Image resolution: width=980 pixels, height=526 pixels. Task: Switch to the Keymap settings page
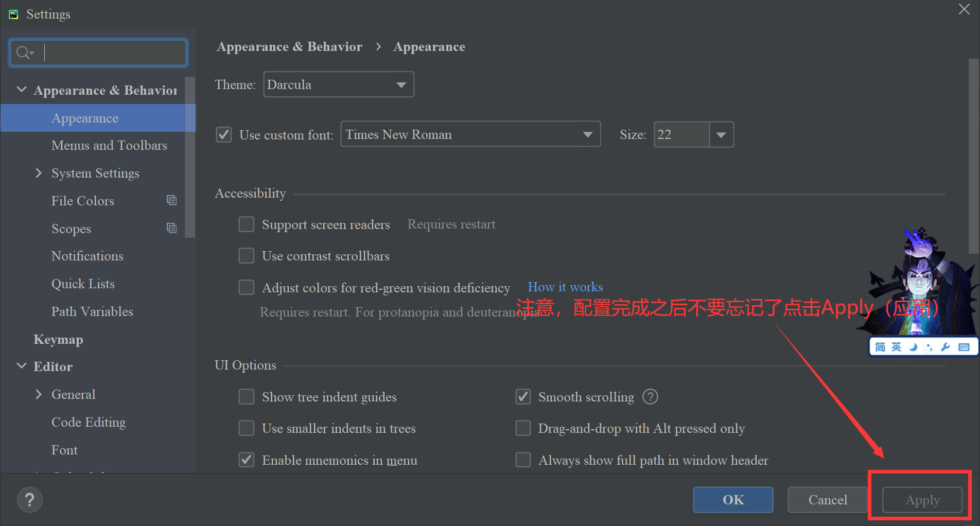coord(58,339)
